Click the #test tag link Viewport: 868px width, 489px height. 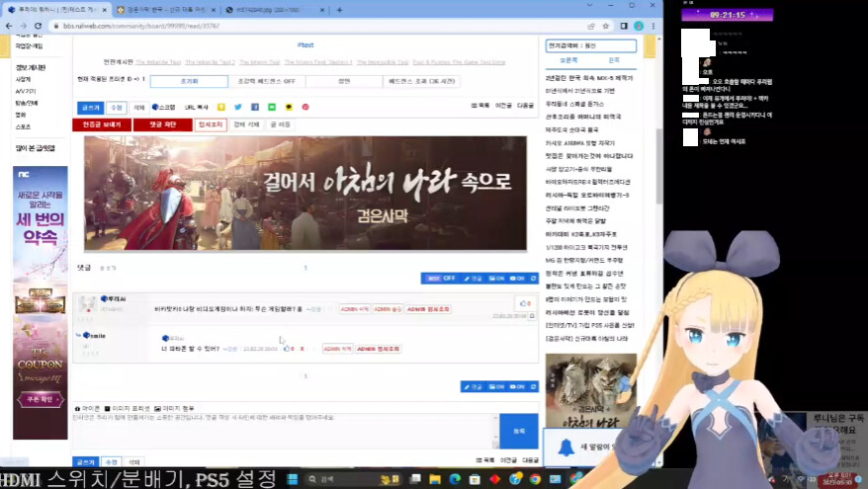coord(305,44)
